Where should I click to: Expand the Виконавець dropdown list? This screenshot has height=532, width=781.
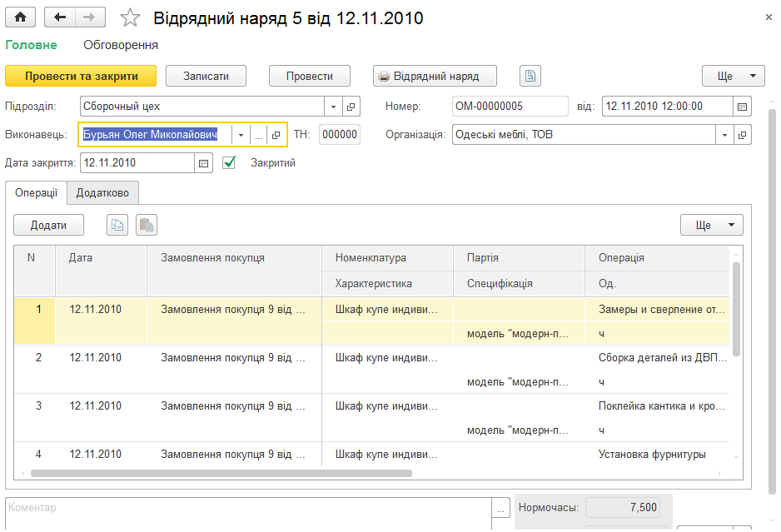[241, 135]
